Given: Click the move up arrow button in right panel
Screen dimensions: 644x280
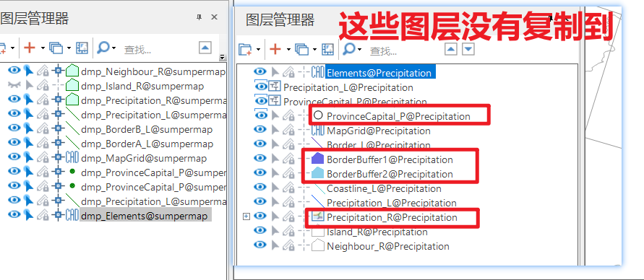Looking at the screenshot, I should (x=451, y=49).
